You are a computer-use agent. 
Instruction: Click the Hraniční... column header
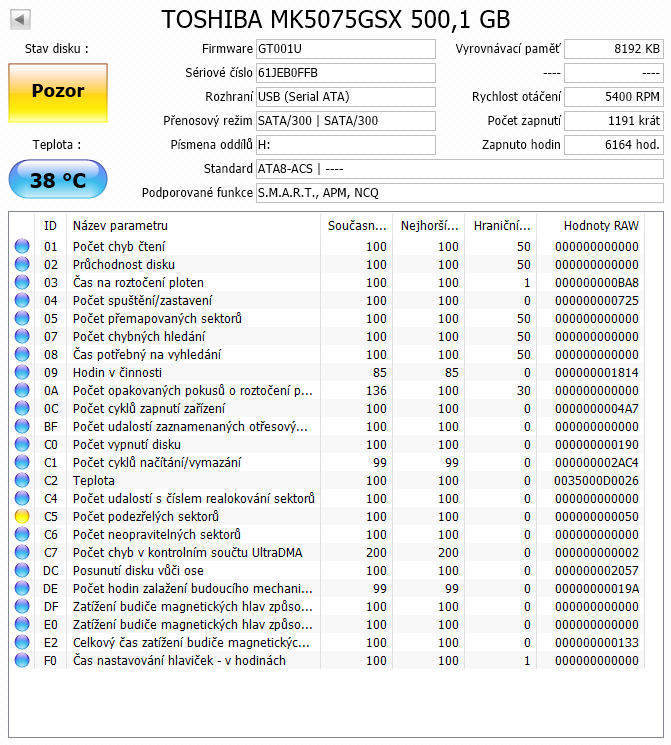click(x=501, y=226)
